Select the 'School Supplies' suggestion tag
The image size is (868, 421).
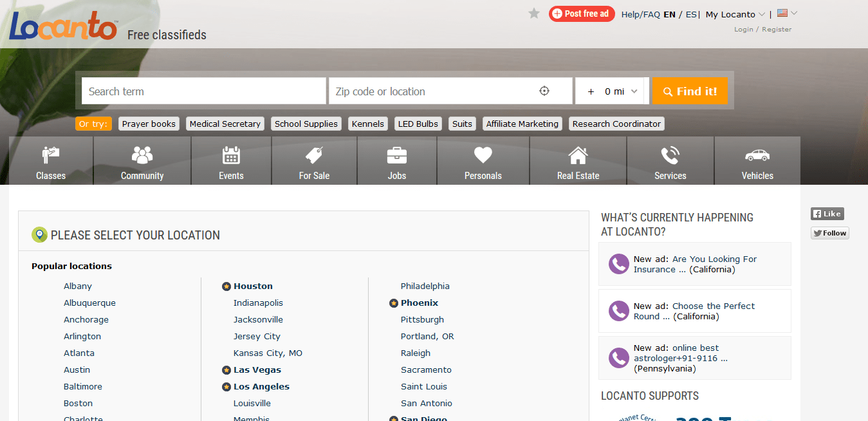click(306, 124)
